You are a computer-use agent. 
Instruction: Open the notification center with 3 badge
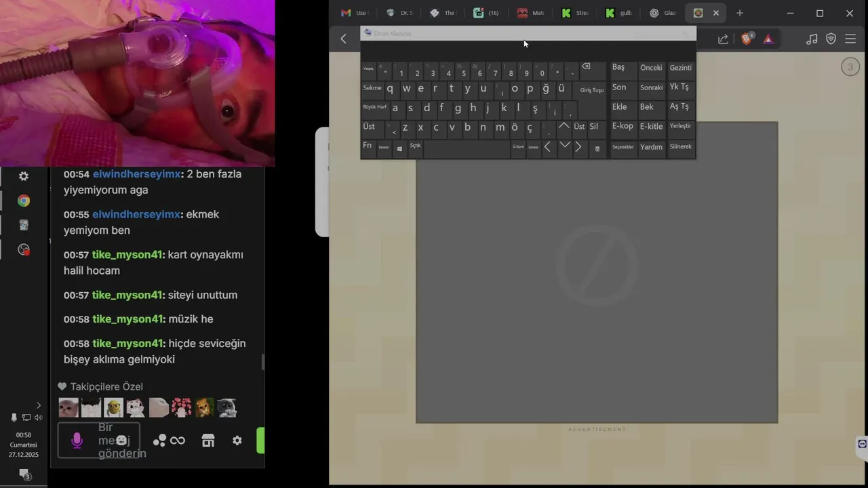tap(24, 474)
